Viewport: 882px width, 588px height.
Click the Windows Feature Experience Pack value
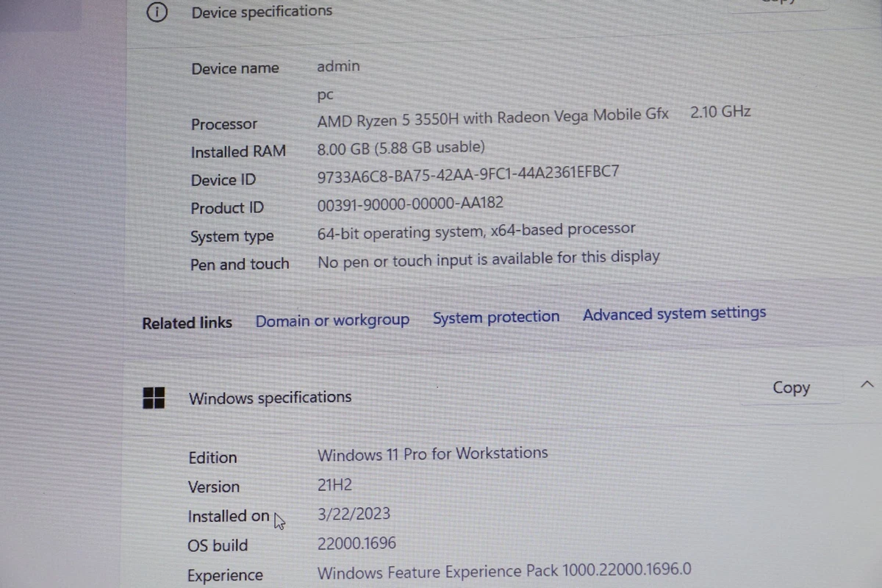coord(504,571)
